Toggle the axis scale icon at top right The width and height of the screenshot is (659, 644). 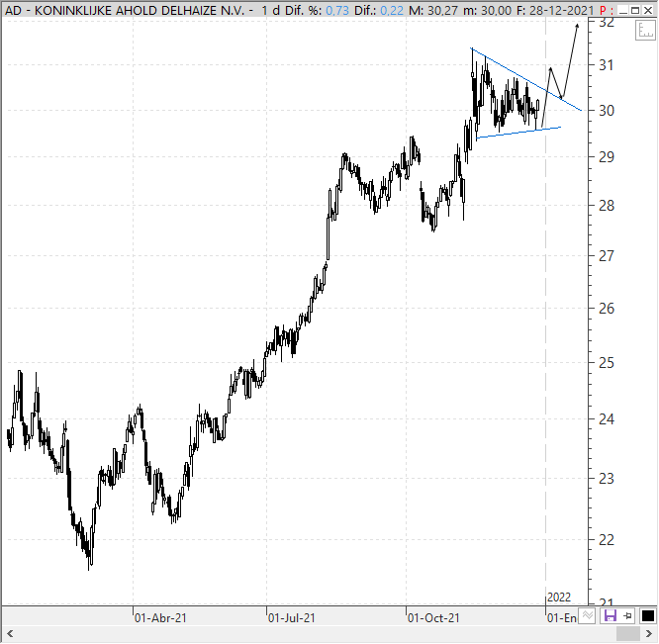(x=645, y=31)
